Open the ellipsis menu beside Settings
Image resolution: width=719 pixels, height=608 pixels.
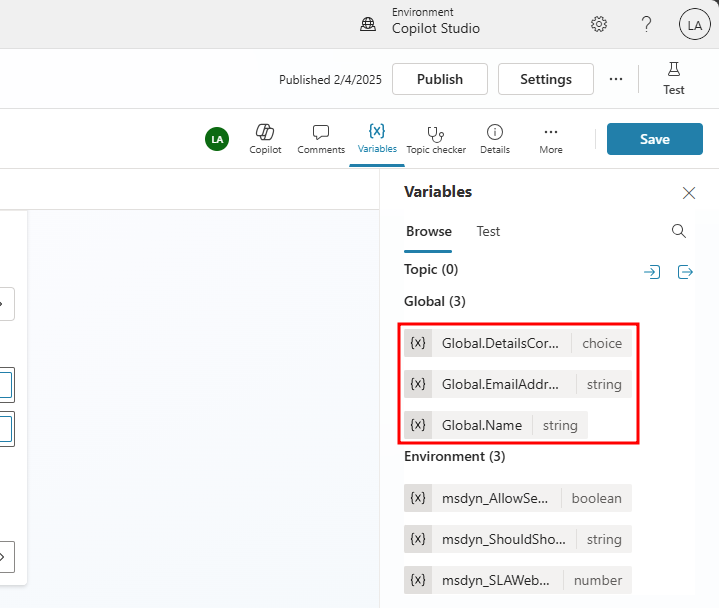point(616,79)
